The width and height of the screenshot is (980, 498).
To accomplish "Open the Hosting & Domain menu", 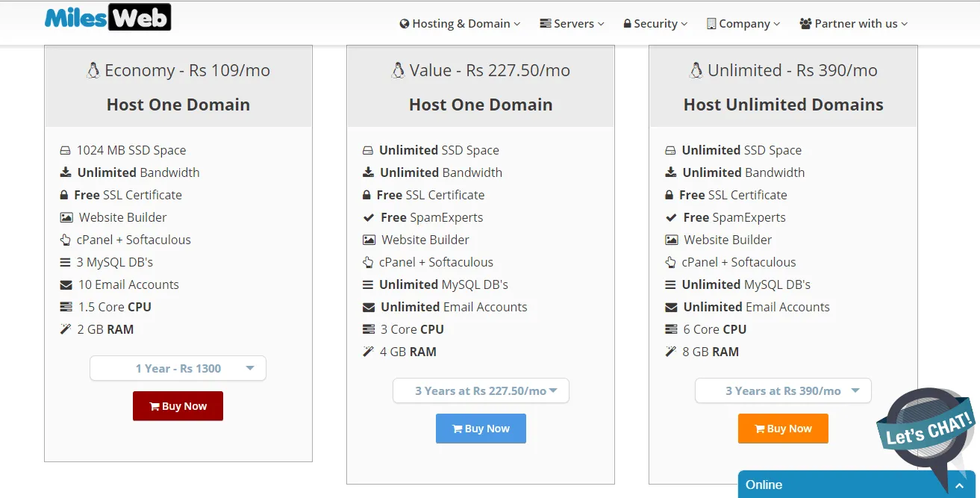I will (459, 23).
